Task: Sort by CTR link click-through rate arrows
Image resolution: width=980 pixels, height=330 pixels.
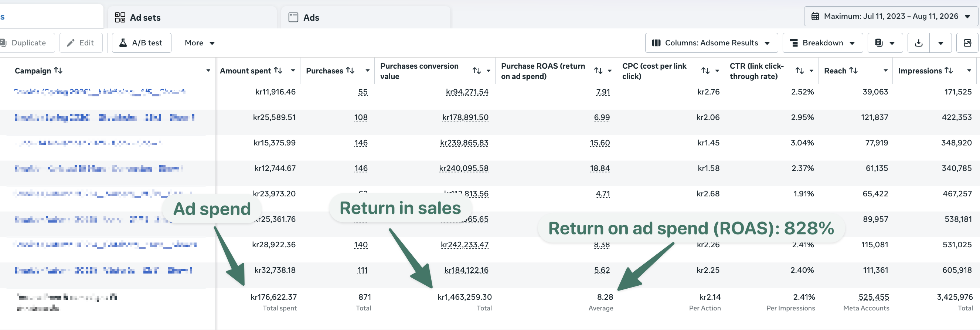Action: 800,71
